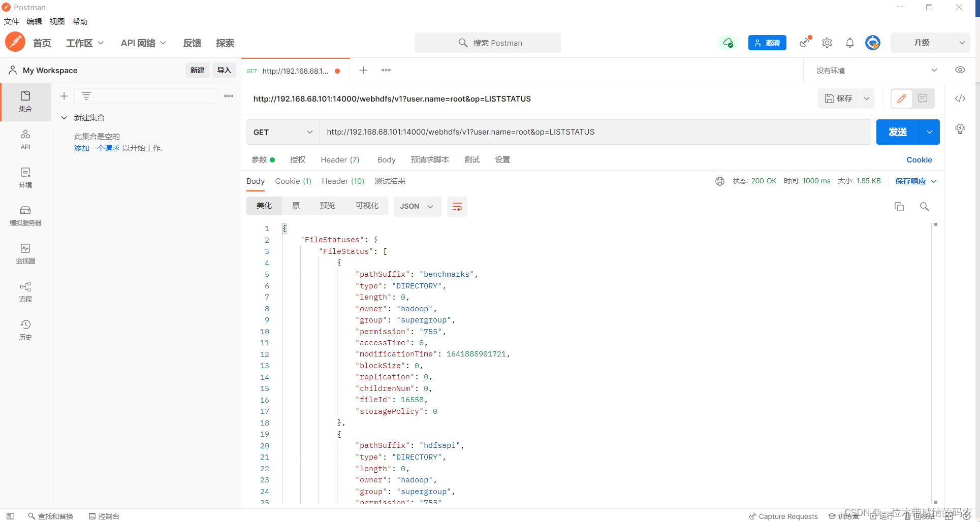Open the Mock Servers (模拟服务器) sidebar icon
This screenshot has width=980, height=522.
pyautogui.click(x=25, y=215)
